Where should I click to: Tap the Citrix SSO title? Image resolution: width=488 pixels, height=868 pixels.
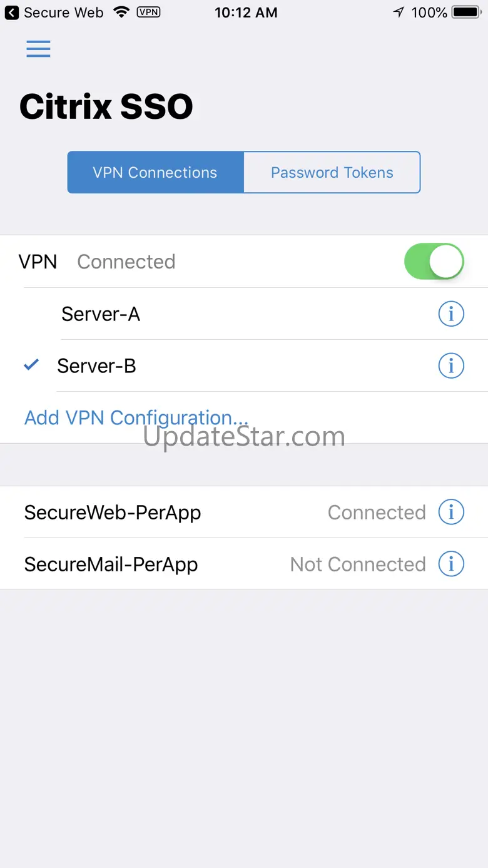pos(106,106)
